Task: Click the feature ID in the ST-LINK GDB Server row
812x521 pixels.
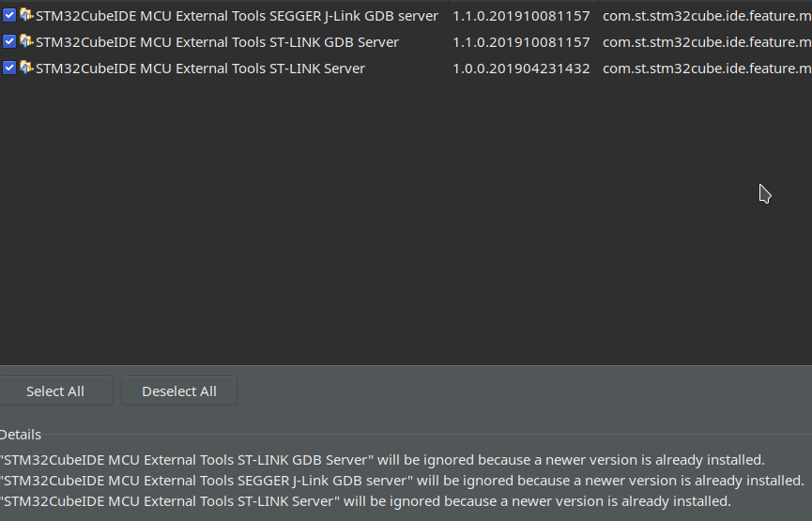Action: pos(706,42)
